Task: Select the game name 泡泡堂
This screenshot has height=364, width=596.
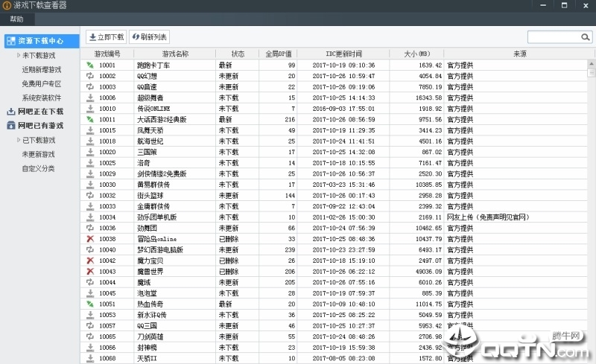Action: coord(147,293)
